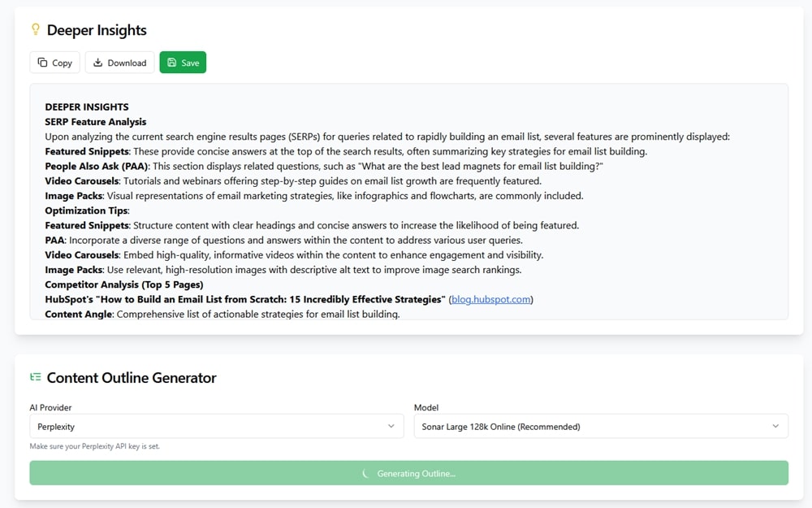
Task: Expand the AI Provider chevron arrow
Action: [391, 426]
